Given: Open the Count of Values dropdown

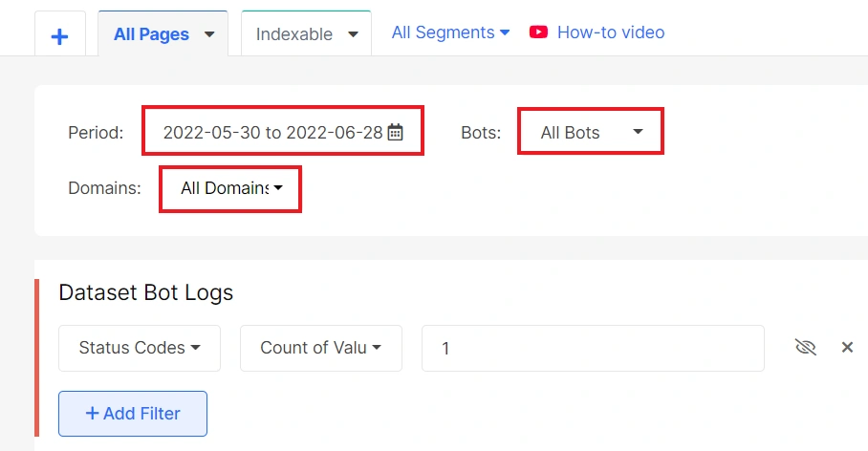Looking at the screenshot, I should [x=321, y=348].
